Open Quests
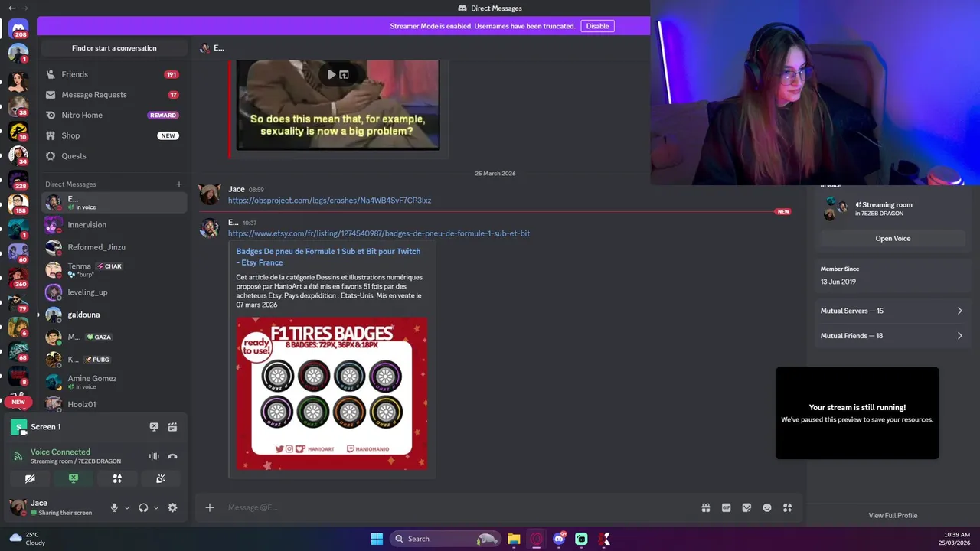 114,156
